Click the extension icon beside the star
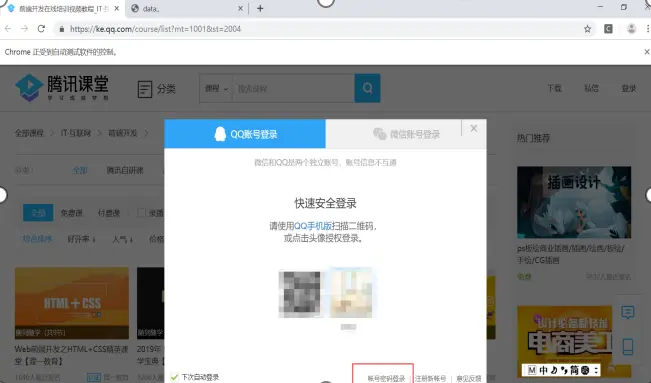 tap(608, 29)
